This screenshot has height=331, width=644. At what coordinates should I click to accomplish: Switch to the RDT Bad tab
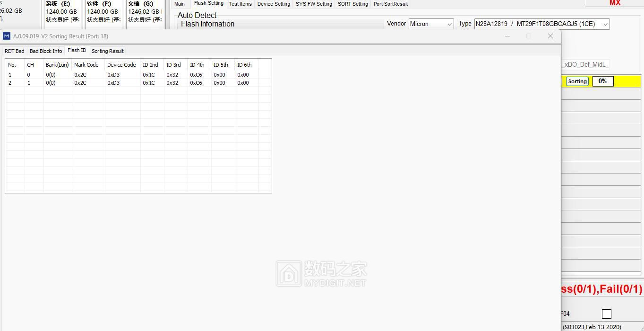point(15,51)
